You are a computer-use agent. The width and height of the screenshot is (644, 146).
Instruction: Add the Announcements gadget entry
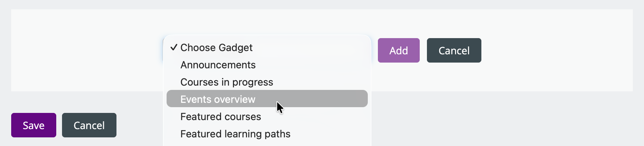(x=218, y=65)
